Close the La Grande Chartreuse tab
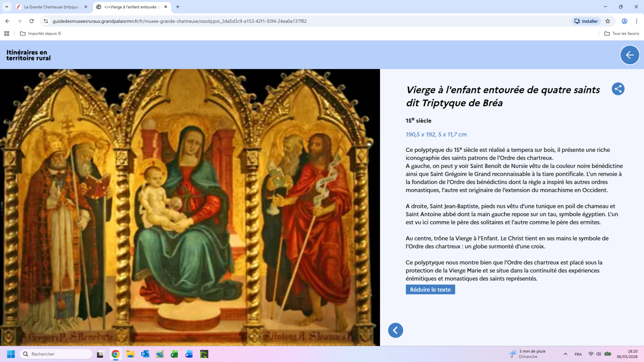Image resolution: width=644 pixels, height=362 pixels. 86,7
